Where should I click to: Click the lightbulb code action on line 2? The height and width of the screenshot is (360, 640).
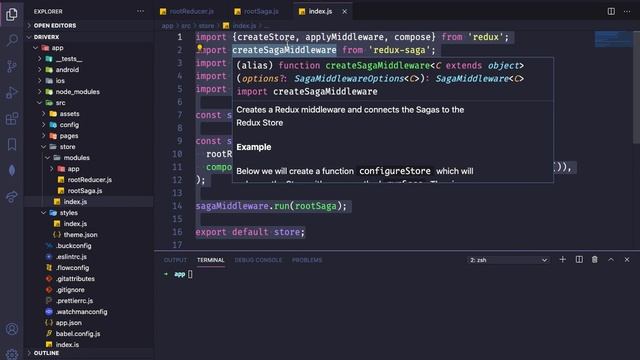click(x=200, y=48)
